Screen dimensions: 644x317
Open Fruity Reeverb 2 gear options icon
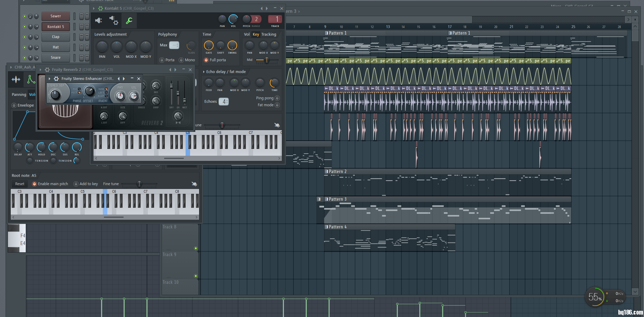[47, 70]
